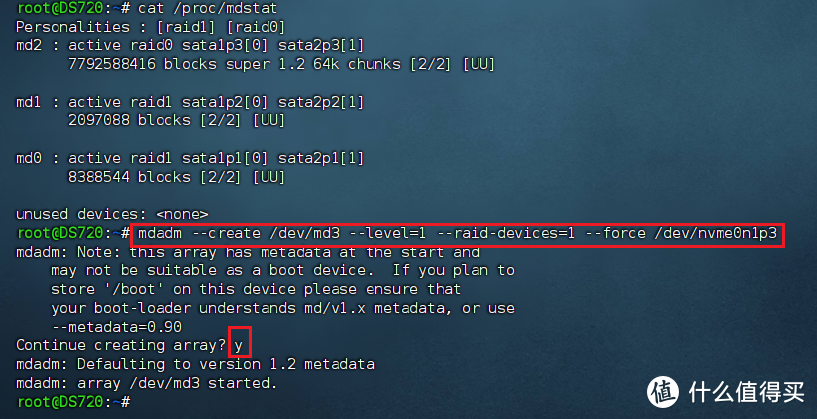Image resolution: width=817 pixels, height=419 pixels.
Task: Click the array /dev/md3 started message
Action: pos(148,382)
